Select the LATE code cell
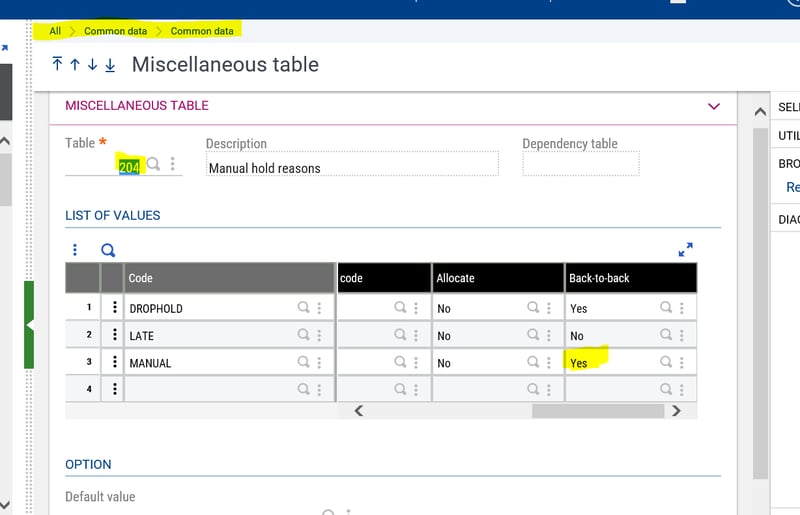 click(x=210, y=335)
